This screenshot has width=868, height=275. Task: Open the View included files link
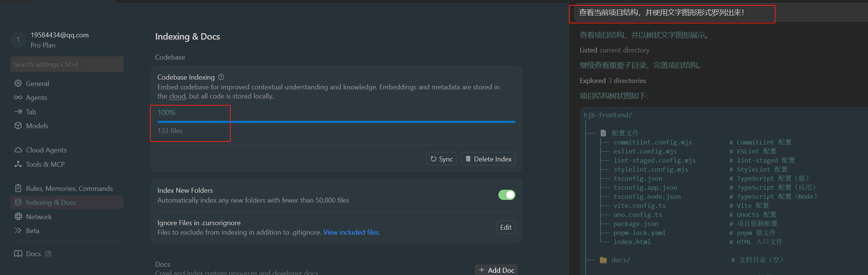click(352, 232)
